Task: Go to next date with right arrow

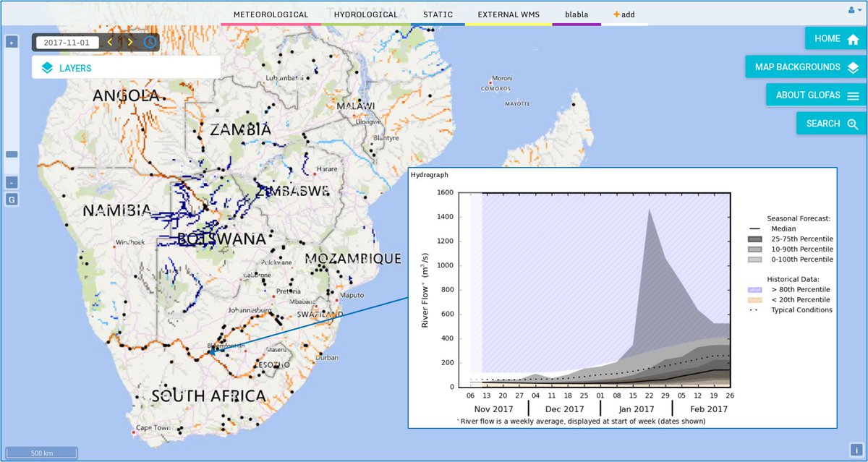Action: click(x=130, y=42)
